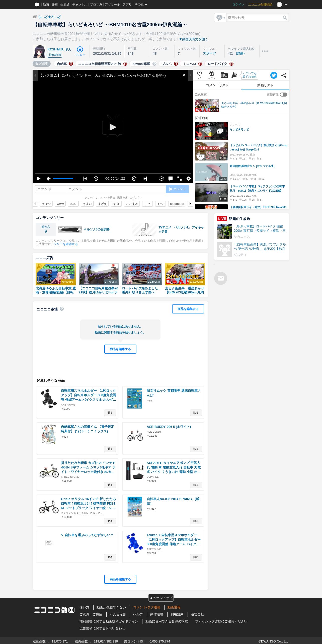Skip to next video
Screen dimensions: 322x644
pos(145,179)
